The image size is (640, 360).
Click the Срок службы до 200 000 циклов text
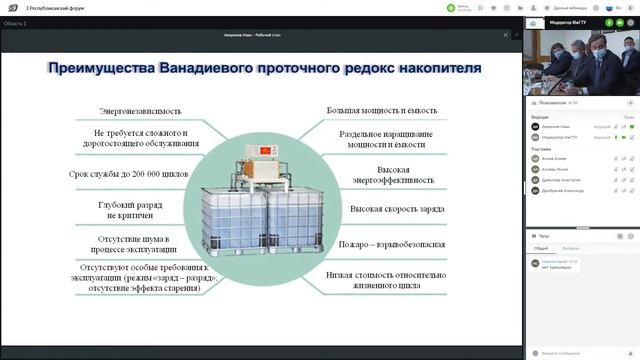click(x=129, y=174)
